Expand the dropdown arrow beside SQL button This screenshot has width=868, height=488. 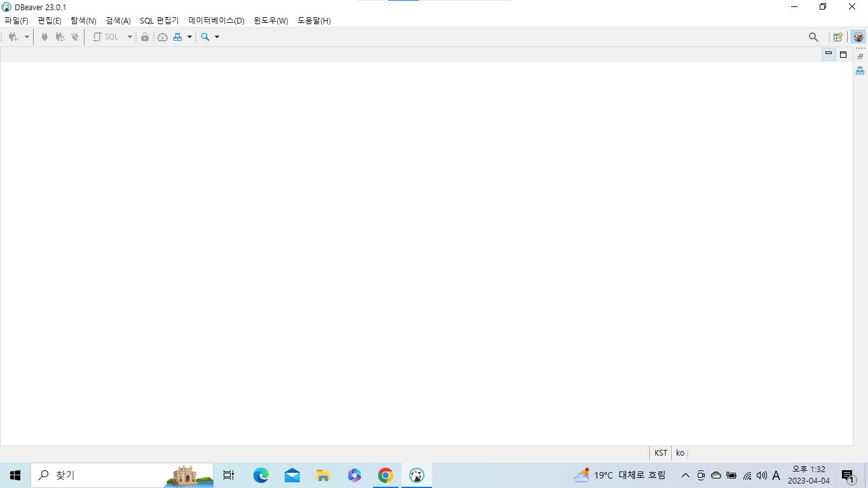click(130, 37)
